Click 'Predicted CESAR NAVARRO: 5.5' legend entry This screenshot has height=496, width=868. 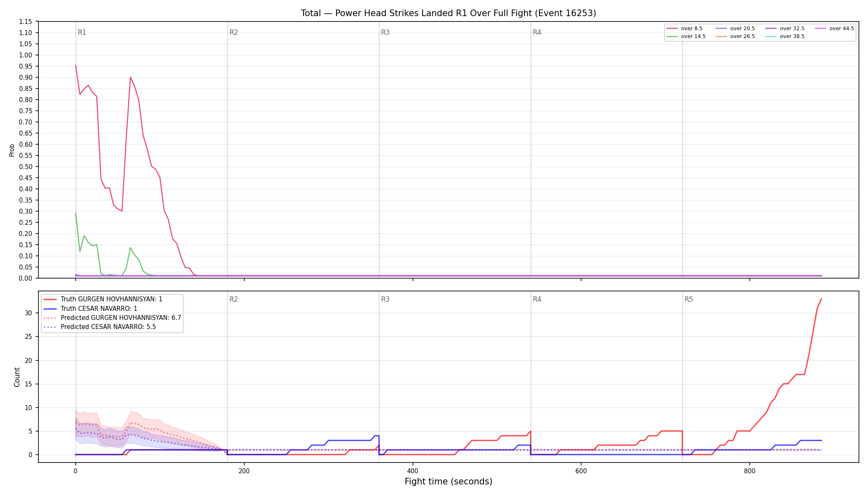pyautogui.click(x=100, y=327)
